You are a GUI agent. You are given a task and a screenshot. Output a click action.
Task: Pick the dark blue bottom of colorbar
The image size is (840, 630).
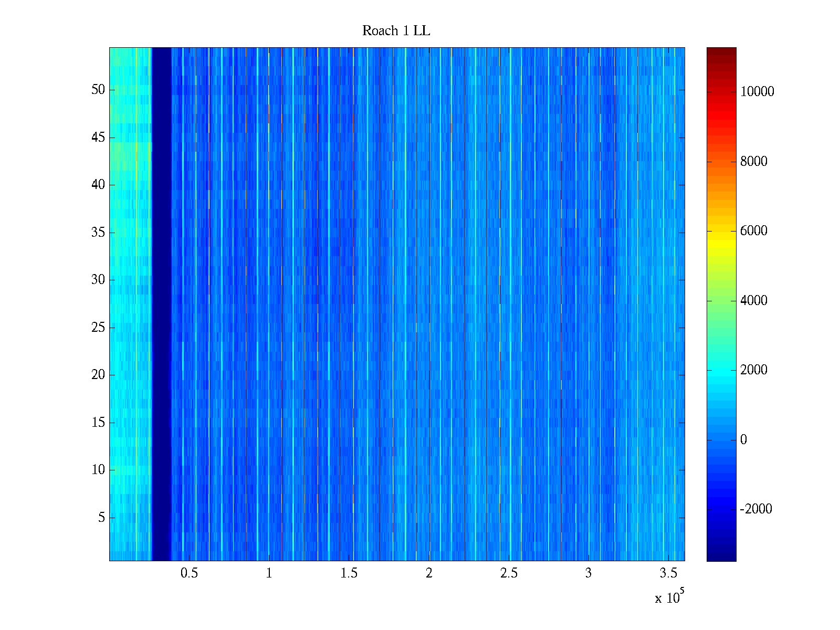pyautogui.click(x=721, y=556)
